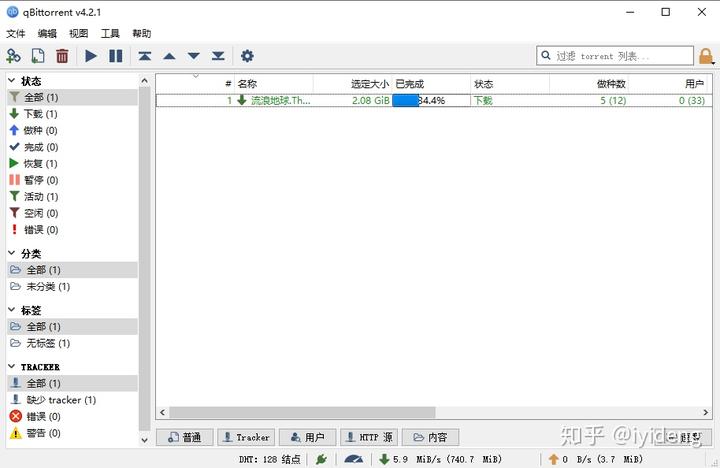
Task: Move torrent to top of queue
Action: (x=145, y=56)
